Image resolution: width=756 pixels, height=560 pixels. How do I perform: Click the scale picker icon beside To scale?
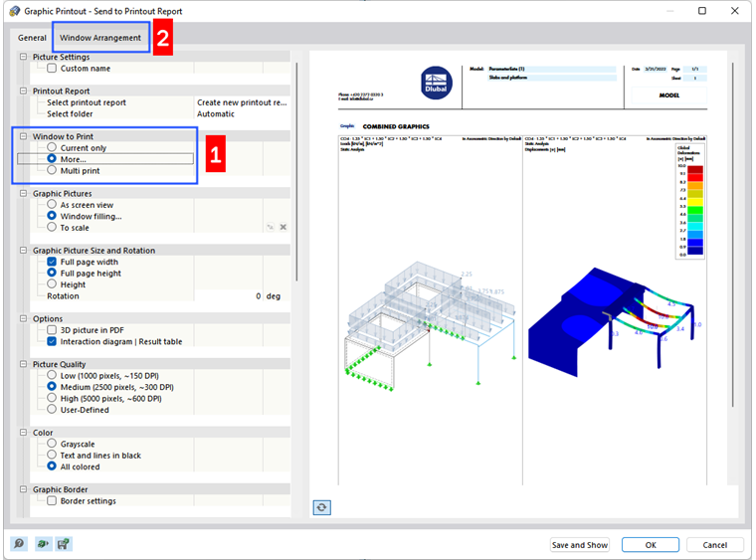pyautogui.click(x=271, y=227)
